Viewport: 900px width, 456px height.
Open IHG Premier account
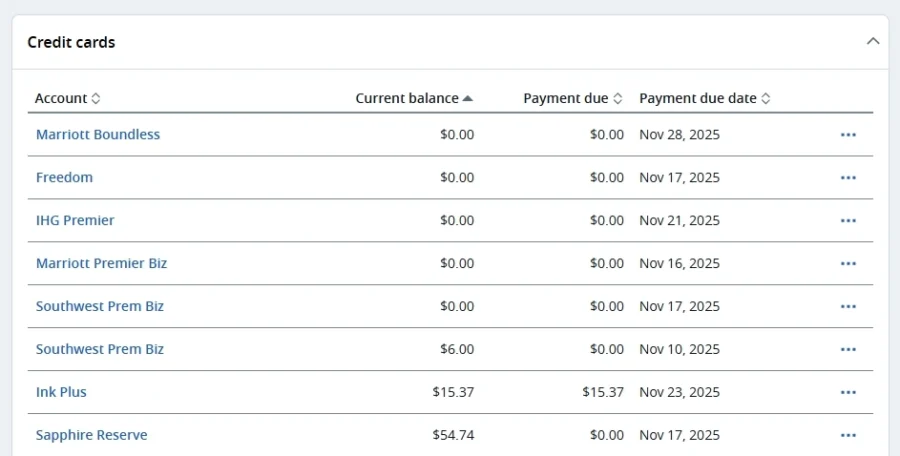click(x=75, y=221)
